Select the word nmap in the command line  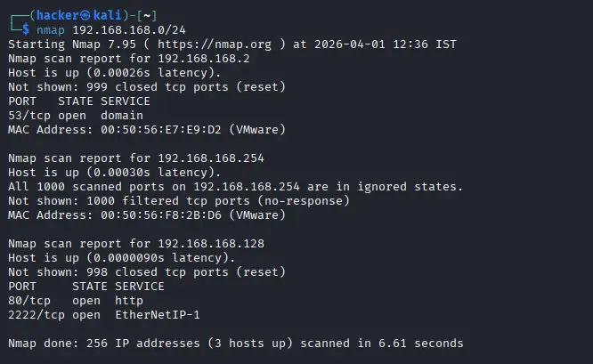click(51, 29)
